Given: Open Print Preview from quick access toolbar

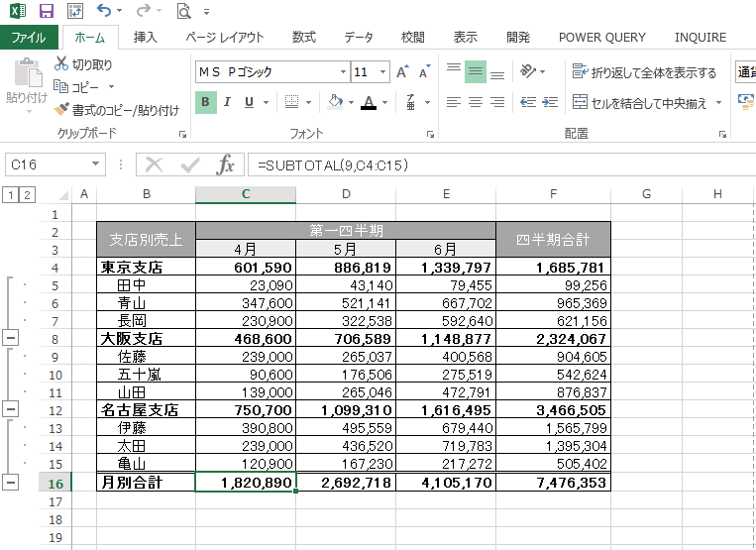Looking at the screenshot, I should tap(183, 11).
